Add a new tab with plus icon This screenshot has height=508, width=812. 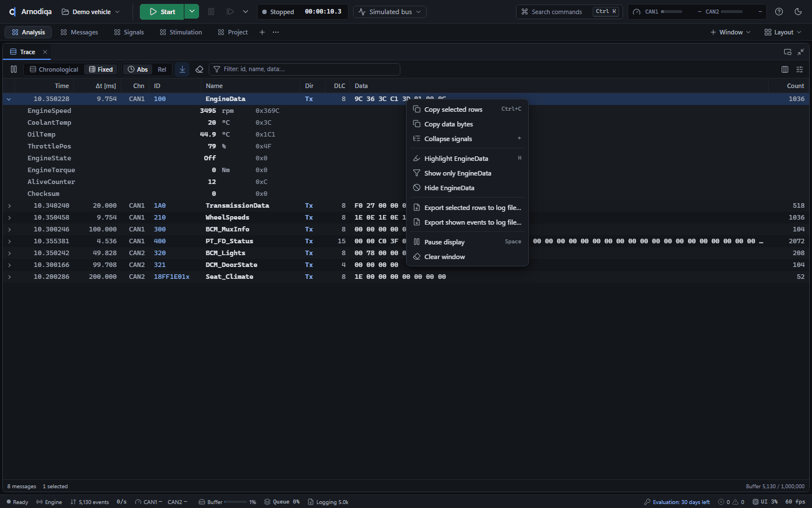coord(262,32)
